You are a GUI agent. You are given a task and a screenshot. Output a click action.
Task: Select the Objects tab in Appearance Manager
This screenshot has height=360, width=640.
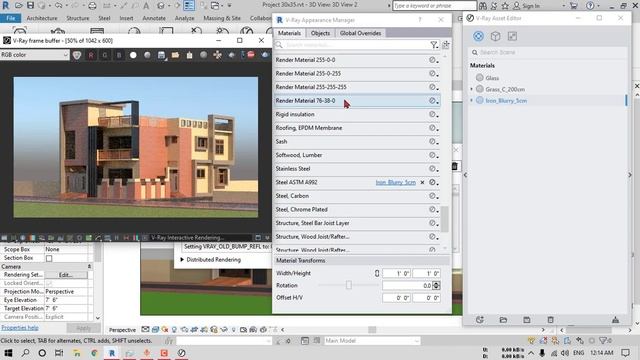click(320, 33)
